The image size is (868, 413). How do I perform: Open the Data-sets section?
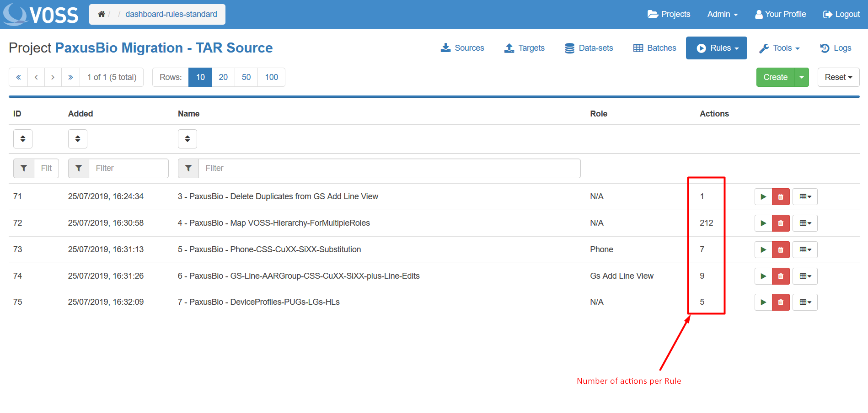pos(589,48)
